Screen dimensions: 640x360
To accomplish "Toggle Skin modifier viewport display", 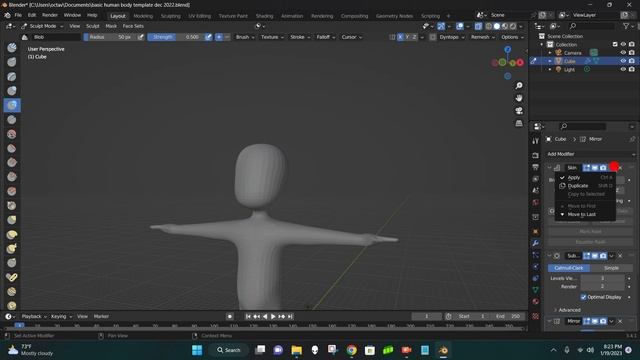I will pos(595,168).
